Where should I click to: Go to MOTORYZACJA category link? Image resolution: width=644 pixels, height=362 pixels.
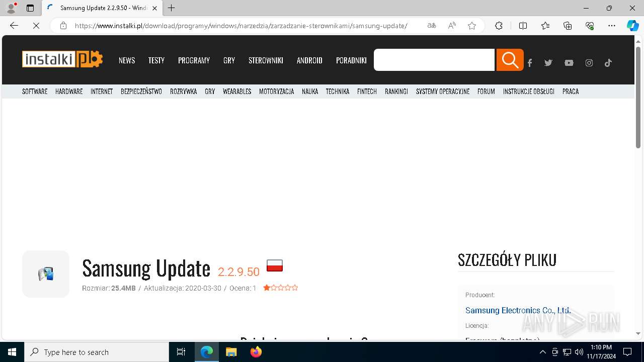coord(276,92)
